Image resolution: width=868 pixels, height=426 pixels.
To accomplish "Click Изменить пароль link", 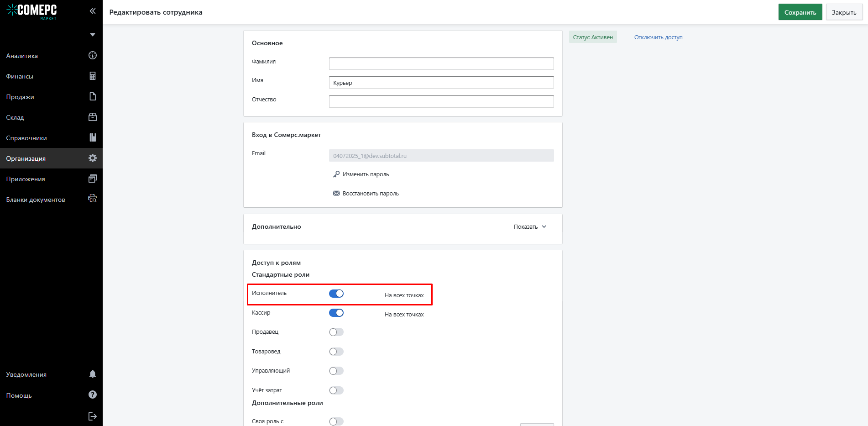I will pos(366,174).
